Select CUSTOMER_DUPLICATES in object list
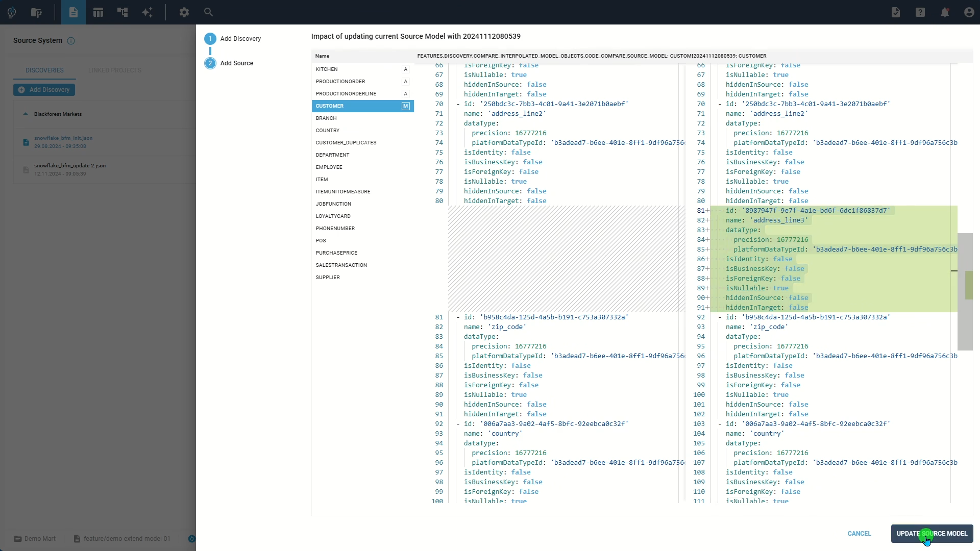 (363, 143)
